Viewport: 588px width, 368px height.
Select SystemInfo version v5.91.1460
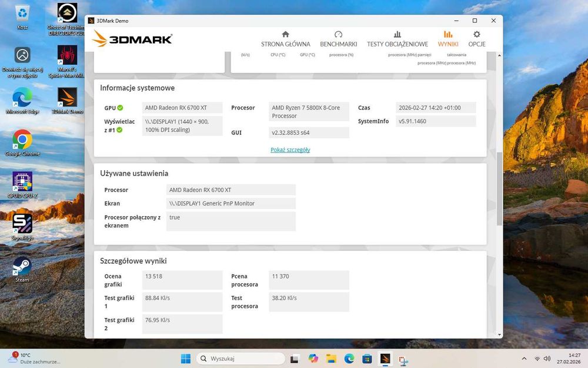(x=436, y=121)
